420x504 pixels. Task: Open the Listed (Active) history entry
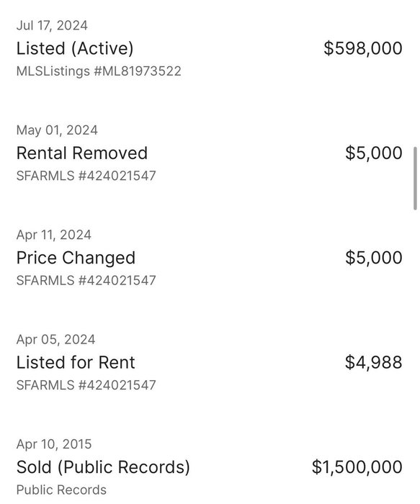[x=75, y=48]
